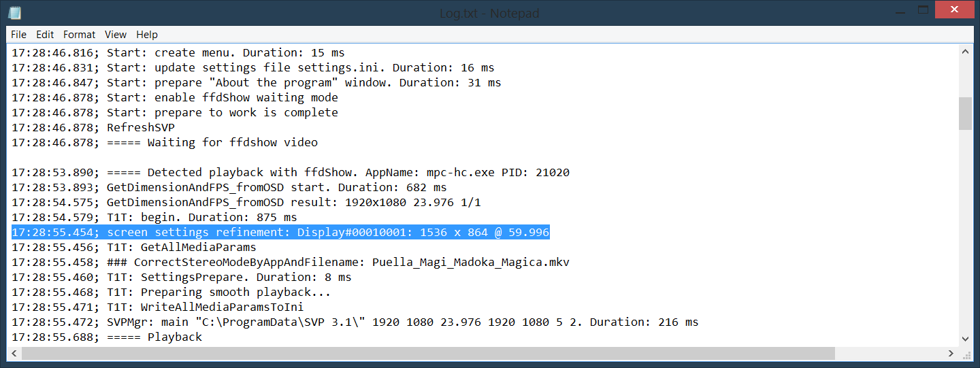Image resolution: width=980 pixels, height=368 pixels.
Task: Click the horizontal scrollbar right arrow
Action: click(x=951, y=353)
